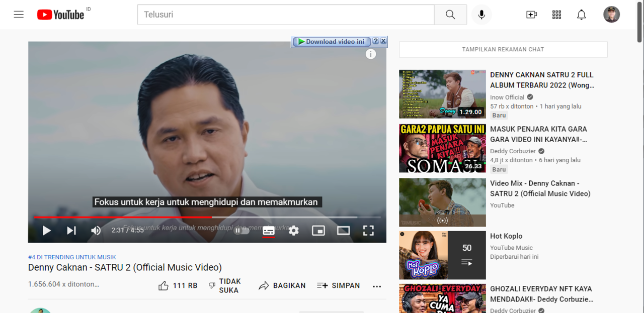Open the hamburger guide menu
644x313 pixels.
(x=19, y=15)
